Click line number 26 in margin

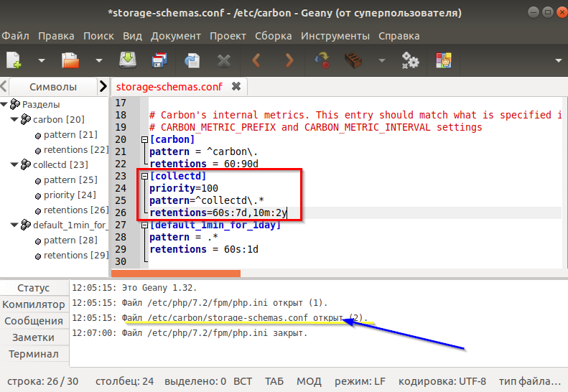121,213
